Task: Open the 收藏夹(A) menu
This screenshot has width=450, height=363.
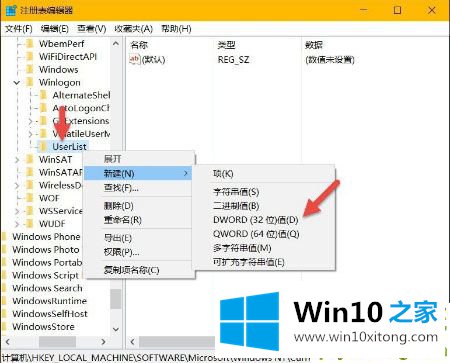Action: pyautogui.click(x=133, y=29)
